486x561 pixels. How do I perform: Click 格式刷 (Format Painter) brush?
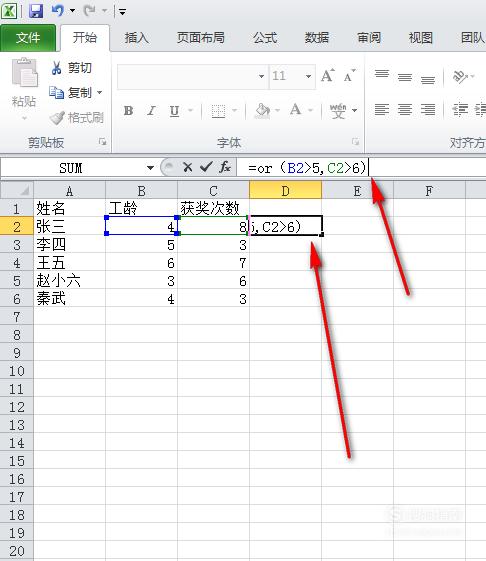[77, 118]
